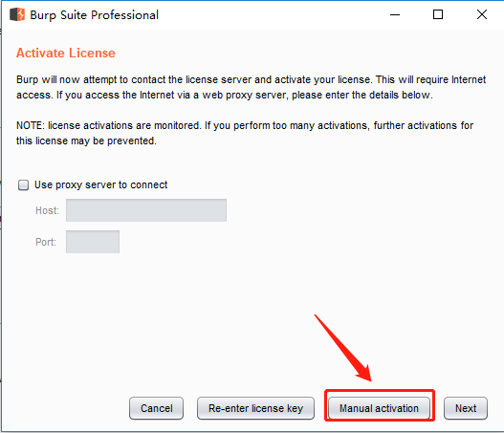The height and width of the screenshot is (433, 504).
Task: Choose Re-enter license key
Action: (255, 408)
